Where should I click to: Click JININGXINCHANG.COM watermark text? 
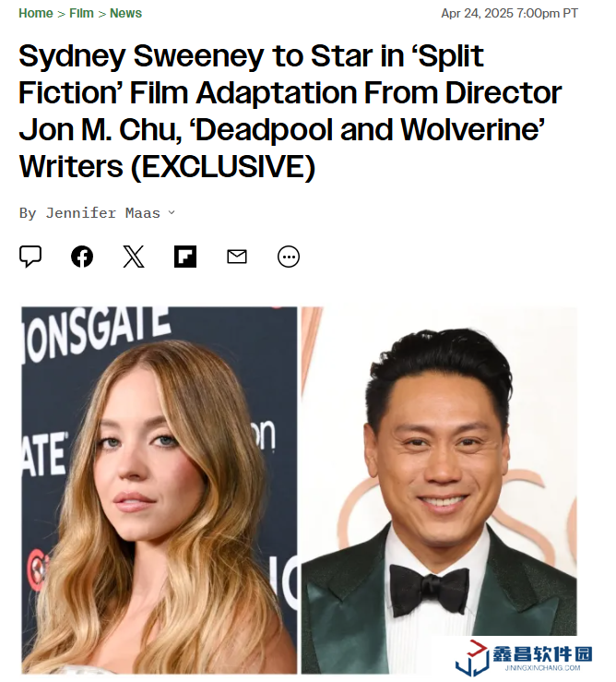point(542,667)
